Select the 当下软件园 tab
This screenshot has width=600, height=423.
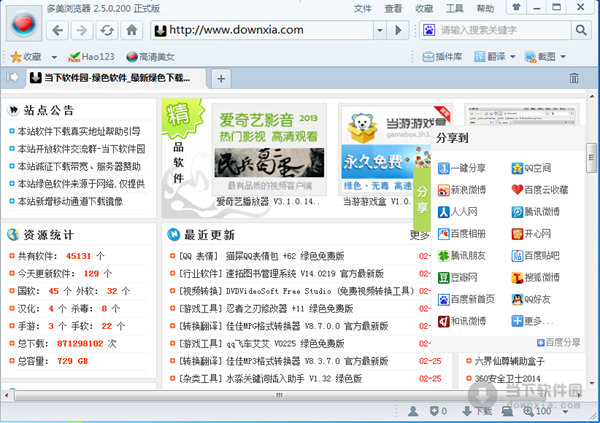(115, 78)
